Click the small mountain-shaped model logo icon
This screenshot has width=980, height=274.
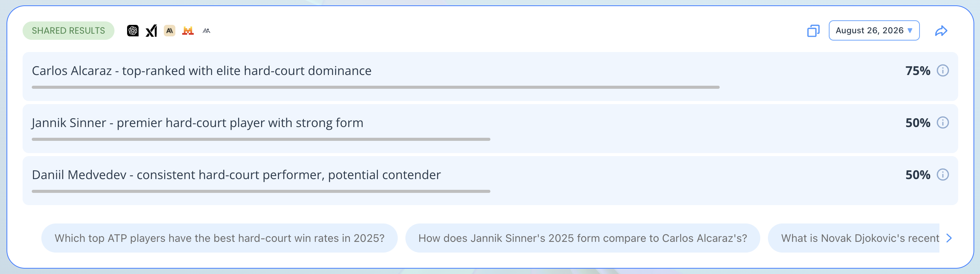click(206, 31)
